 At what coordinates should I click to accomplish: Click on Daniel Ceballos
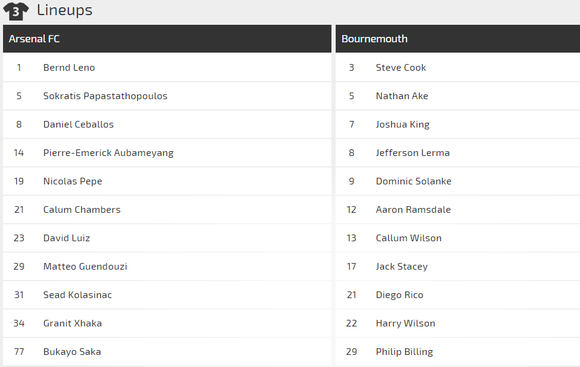tap(78, 124)
